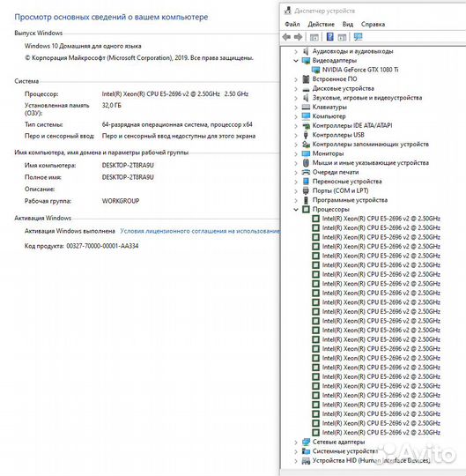This screenshot has width=466, height=476.
Task: Scan for hardware changes using monitor toolbar icon
Action: [358, 37]
